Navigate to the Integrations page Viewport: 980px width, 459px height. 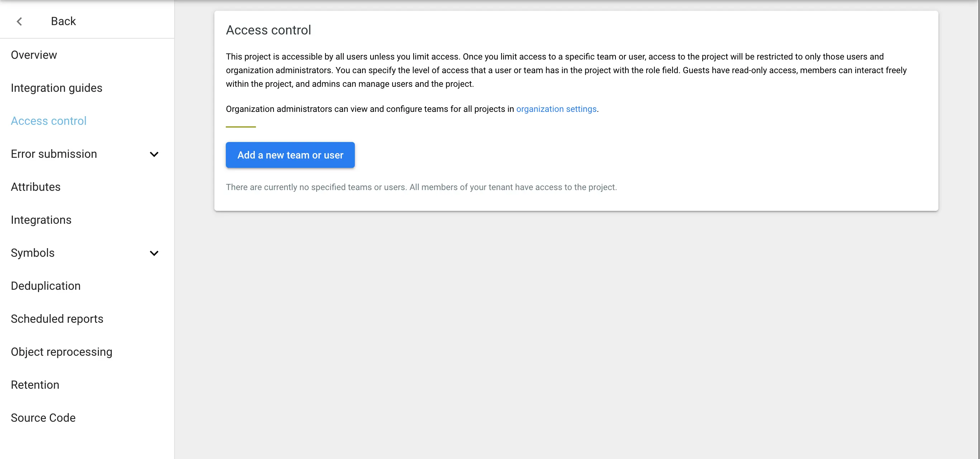point(41,220)
